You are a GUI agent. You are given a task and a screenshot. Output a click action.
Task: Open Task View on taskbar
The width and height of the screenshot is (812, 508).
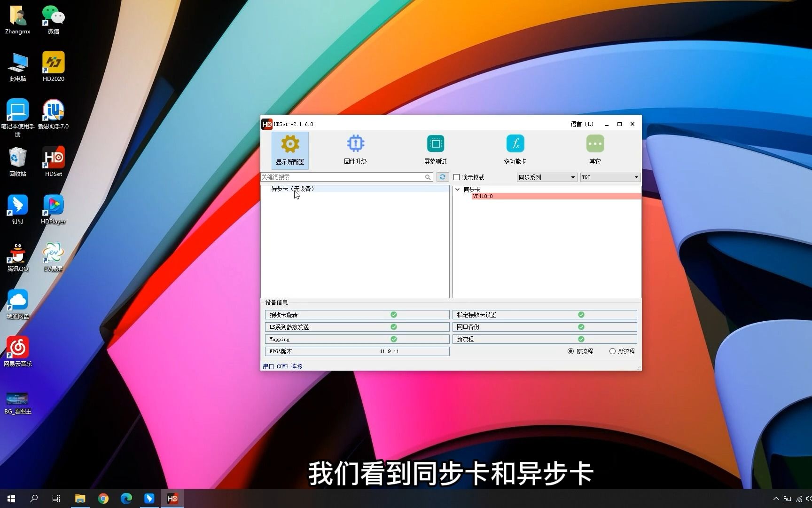tap(56, 499)
